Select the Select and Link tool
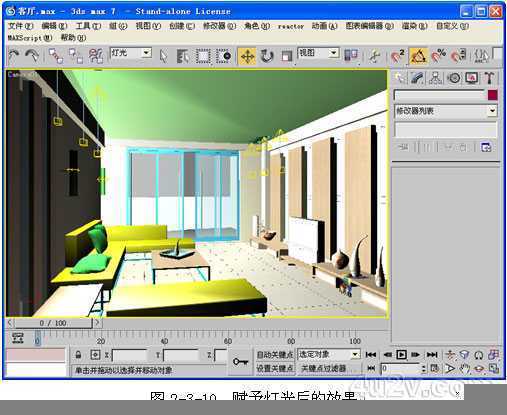This screenshot has width=507, height=415. [56, 56]
